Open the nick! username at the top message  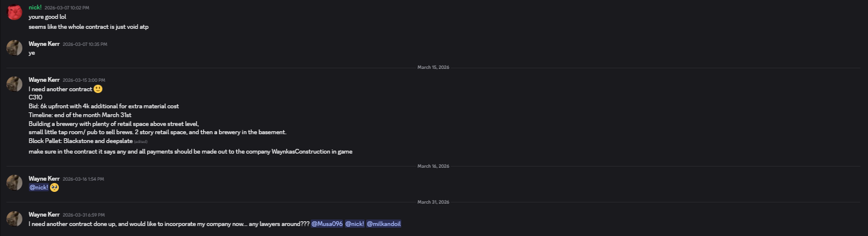[35, 8]
